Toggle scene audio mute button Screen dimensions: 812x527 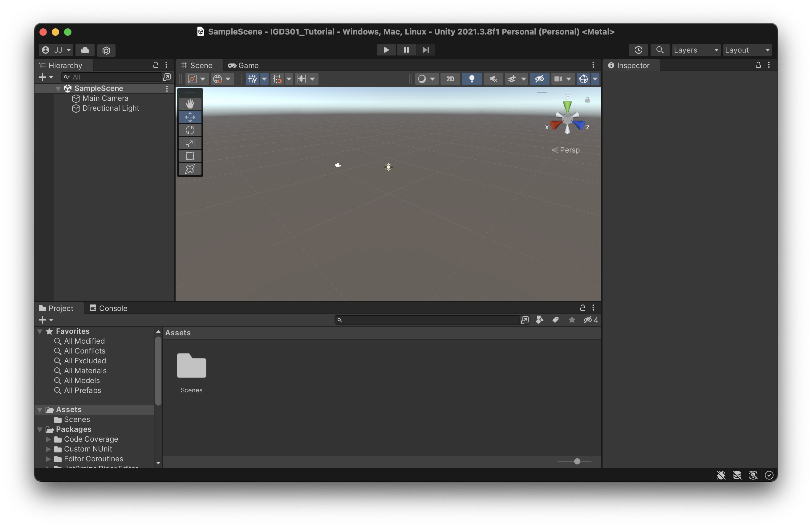(x=493, y=79)
